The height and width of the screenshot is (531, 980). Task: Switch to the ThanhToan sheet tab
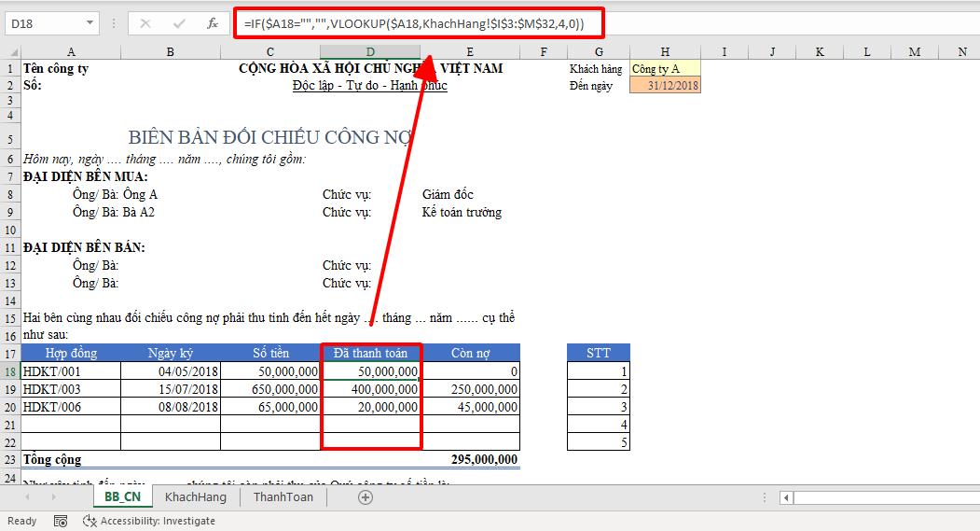pos(283,496)
